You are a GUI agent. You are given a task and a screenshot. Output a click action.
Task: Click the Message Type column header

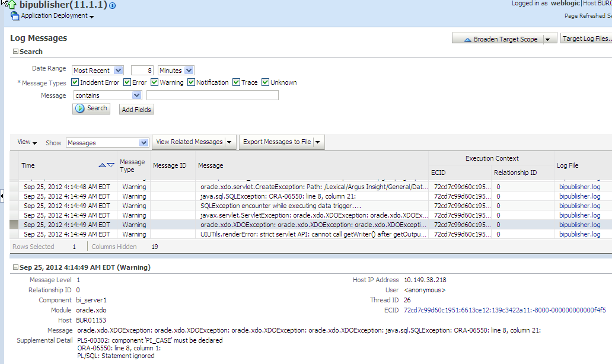point(132,166)
